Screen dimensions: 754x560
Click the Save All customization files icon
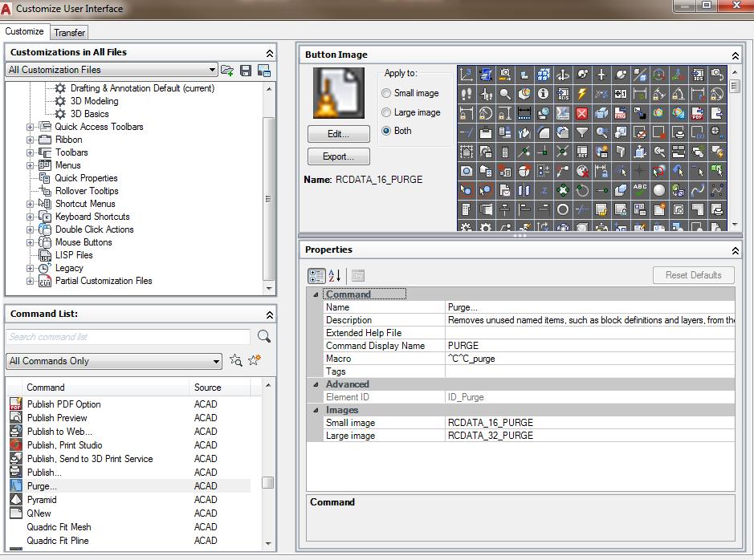pyautogui.click(x=246, y=71)
